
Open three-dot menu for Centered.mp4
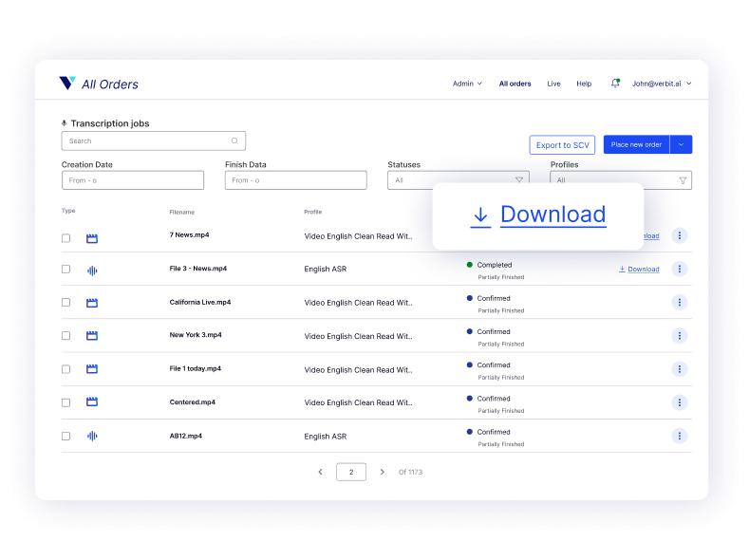[x=679, y=402]
